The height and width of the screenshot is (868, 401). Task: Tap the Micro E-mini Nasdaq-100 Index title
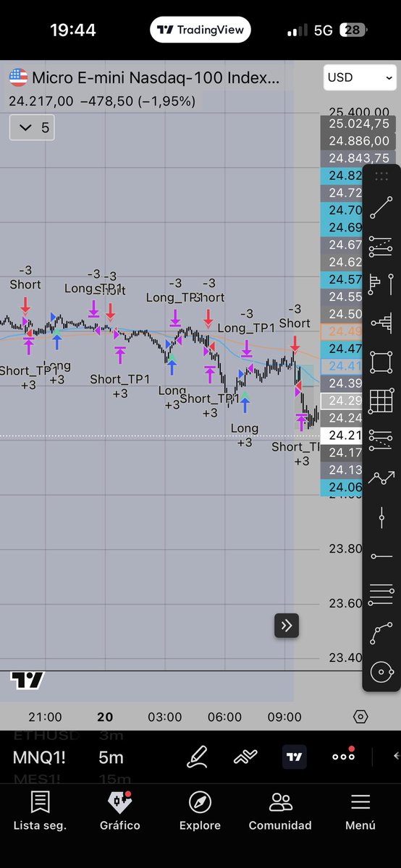coord(156,77)
